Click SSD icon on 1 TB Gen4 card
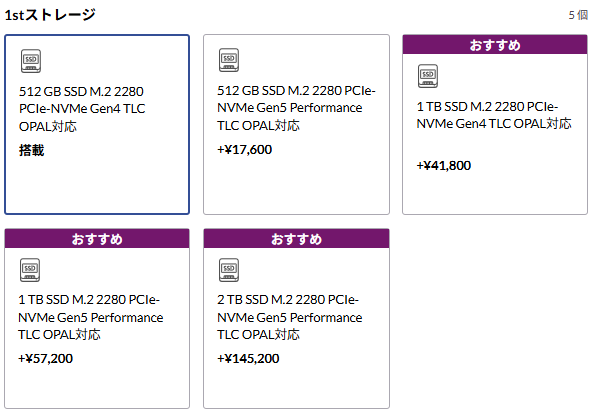This screenshot has width=596, height=415. tap(428, 76)
